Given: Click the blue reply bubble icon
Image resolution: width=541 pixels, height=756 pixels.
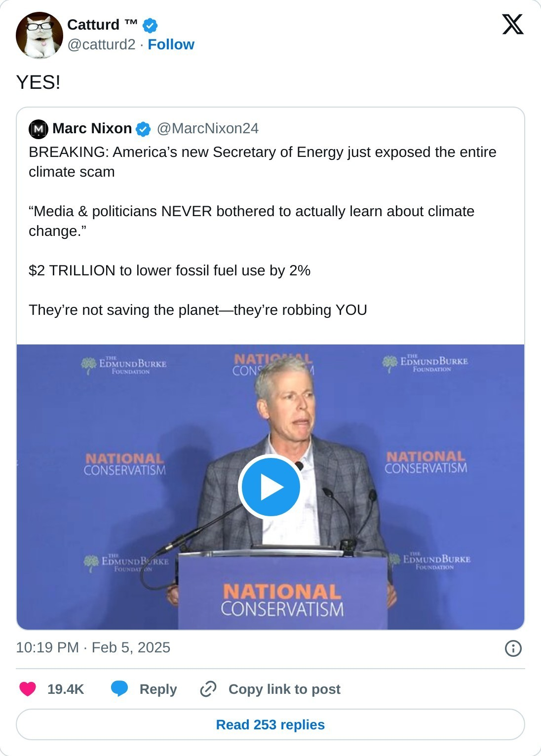Looking at the screenshot, I should click(119, 689).
